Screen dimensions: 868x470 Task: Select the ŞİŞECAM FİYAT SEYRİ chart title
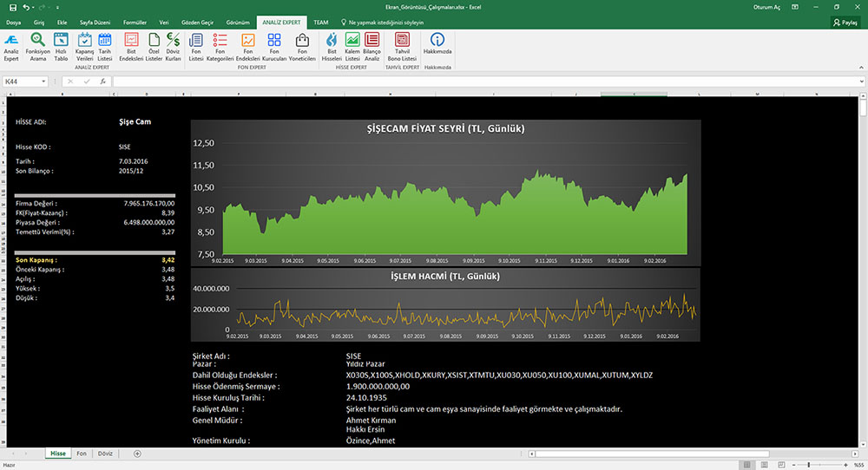click(445, 129)
